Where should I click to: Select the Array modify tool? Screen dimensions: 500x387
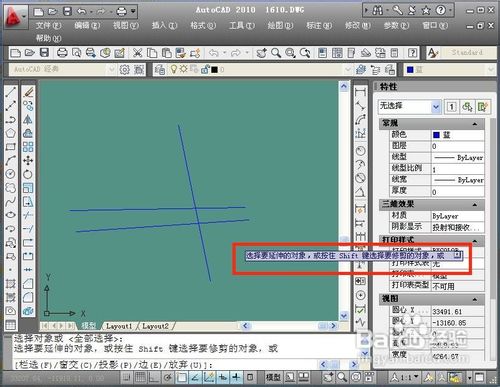pyautogui.click(x=28, y=147)
